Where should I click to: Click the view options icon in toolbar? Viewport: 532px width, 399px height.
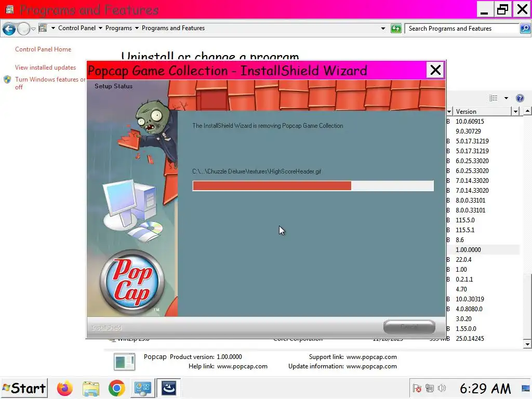tap(494, 98)
